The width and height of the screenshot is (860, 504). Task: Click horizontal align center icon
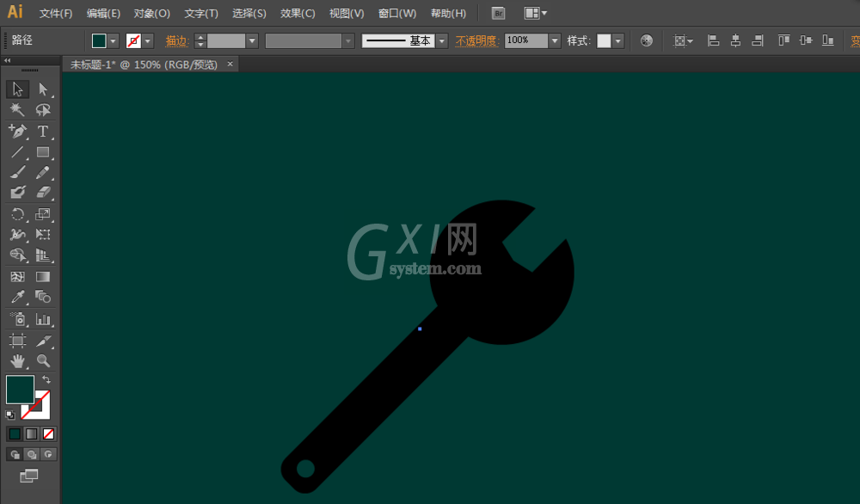point(735,40)
